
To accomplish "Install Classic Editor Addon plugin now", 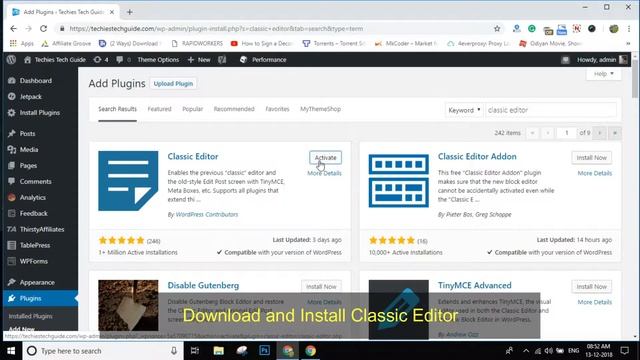I will point(591,158).
